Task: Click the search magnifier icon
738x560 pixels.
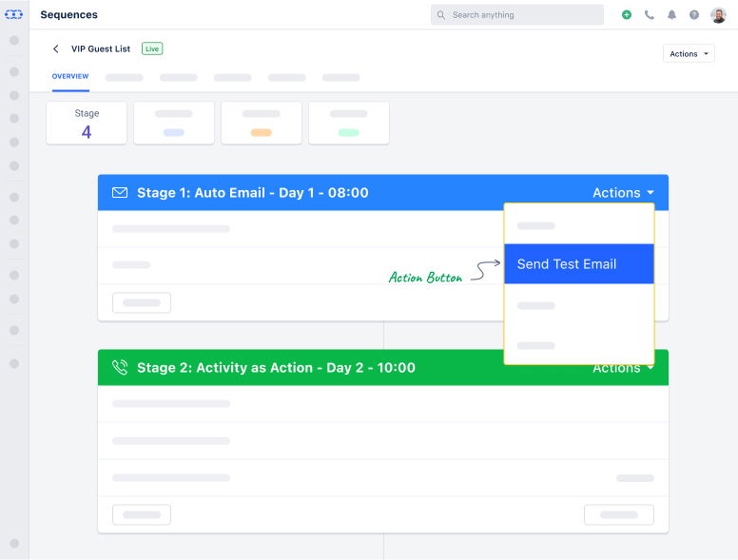Action: tap(441, 15)
